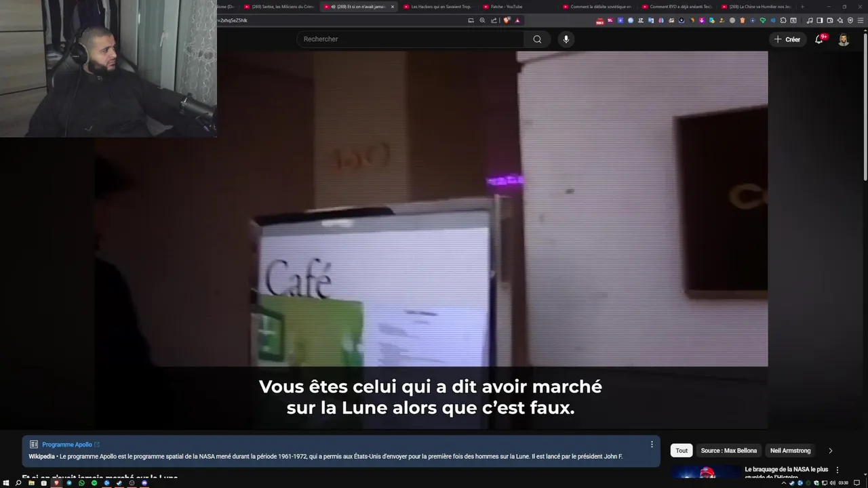
Task: Open the Leo AI sparkle icon
Action: [x=840, y=20]
